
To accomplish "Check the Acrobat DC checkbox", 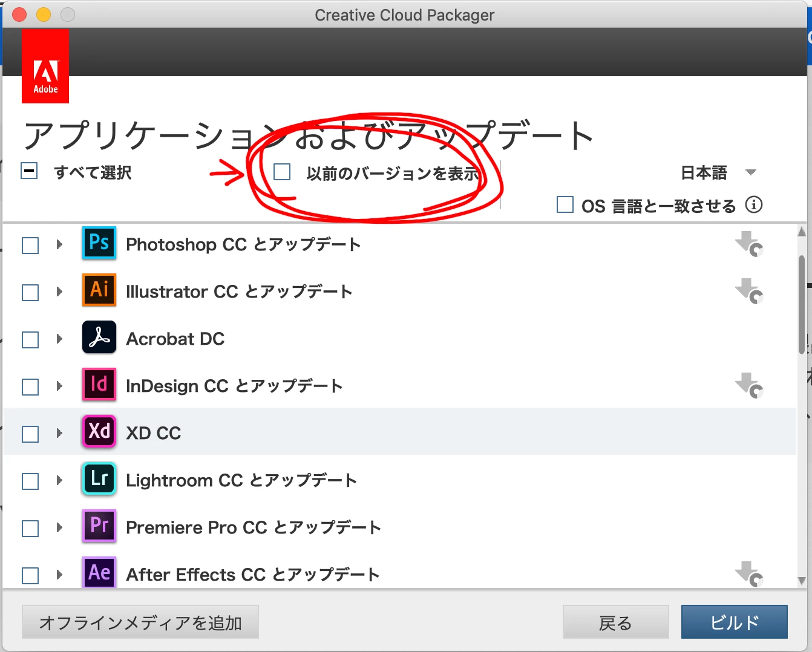I will 30,340.
